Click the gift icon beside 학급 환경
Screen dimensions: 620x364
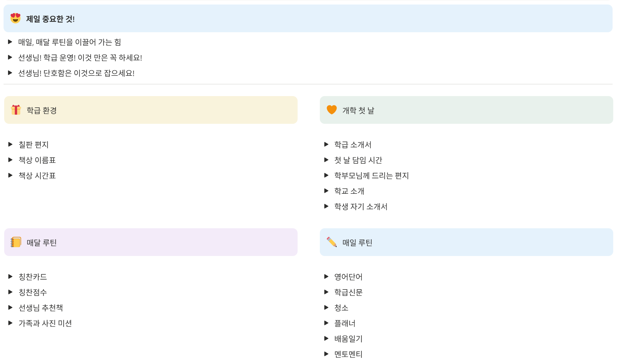[x=16, y=110]
